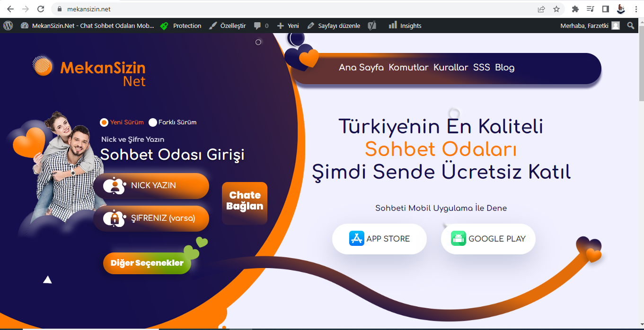Click the admin bar search magnifier
Viewport: 644px width, 330px height.
(631, 26)
